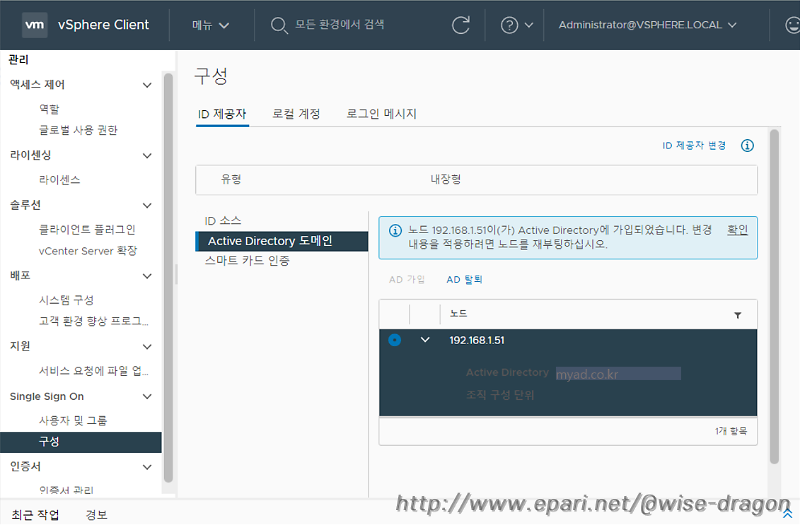Screen dimensions: 800x525
Task: Click the AD 가입 button
Action: click(x=407, y=280)
